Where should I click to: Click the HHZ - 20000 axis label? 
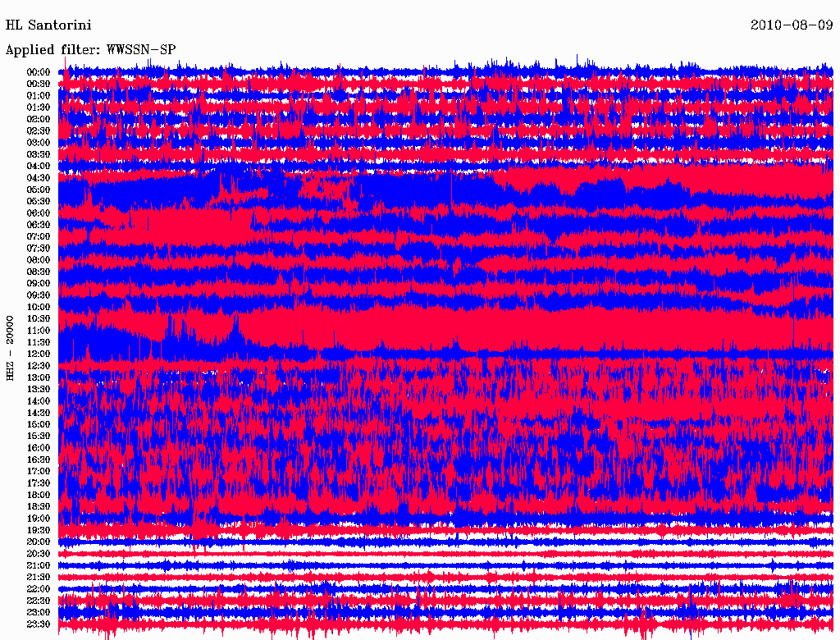click(10, 348)
